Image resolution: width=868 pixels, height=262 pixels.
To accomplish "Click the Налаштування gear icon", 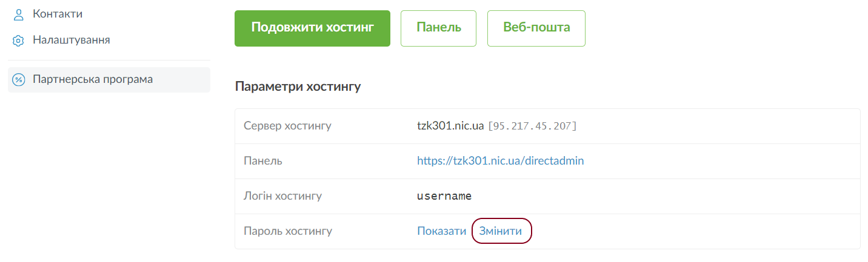I will tap(18, 41).
